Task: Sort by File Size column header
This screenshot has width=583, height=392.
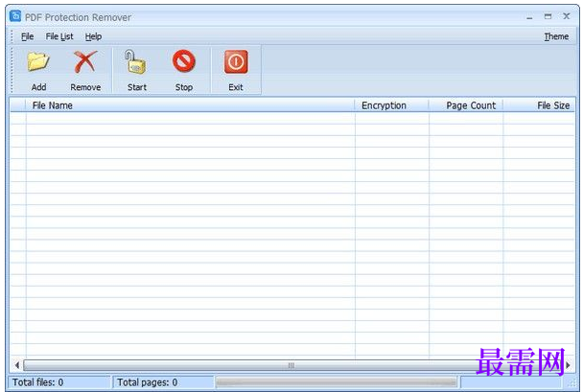Action: [538, 105]
